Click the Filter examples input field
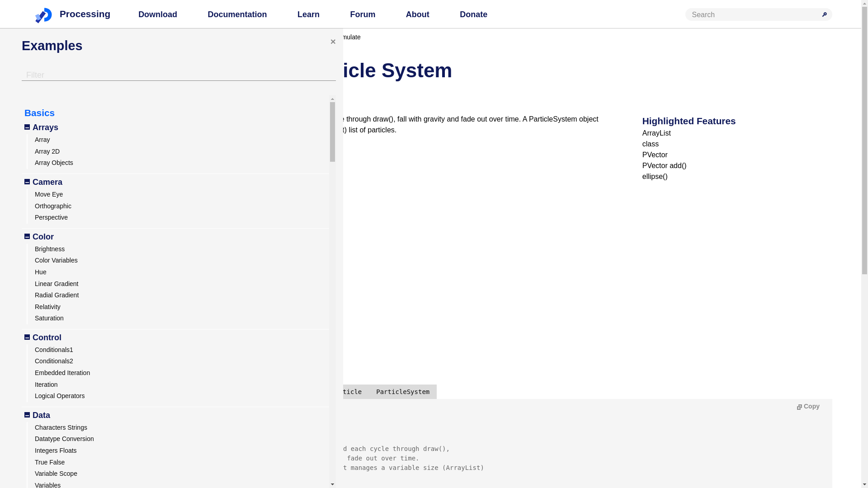The height and width of the screenshot is (488, 868). [179, 75]
